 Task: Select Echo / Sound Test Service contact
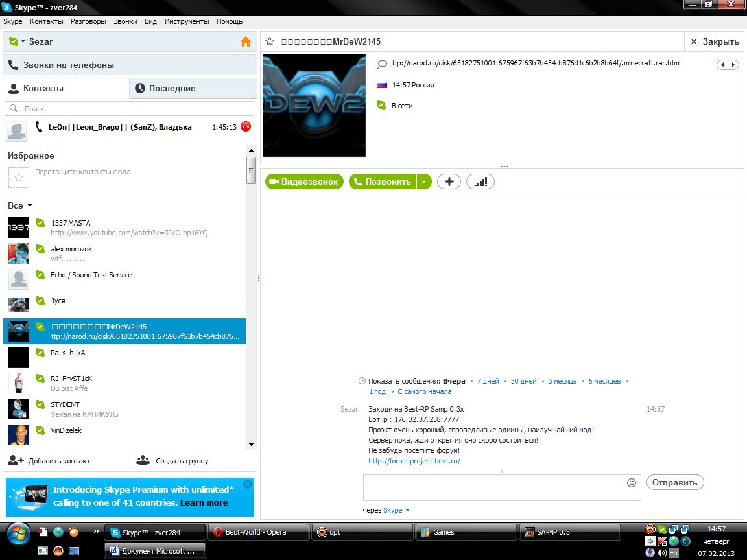(x=124, y=279)
